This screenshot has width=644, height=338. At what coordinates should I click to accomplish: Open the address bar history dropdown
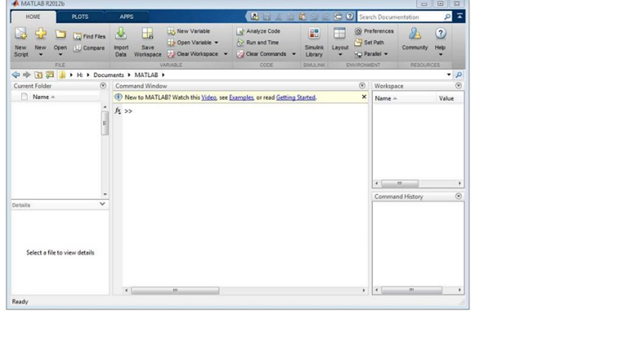(x=448, y=75)
